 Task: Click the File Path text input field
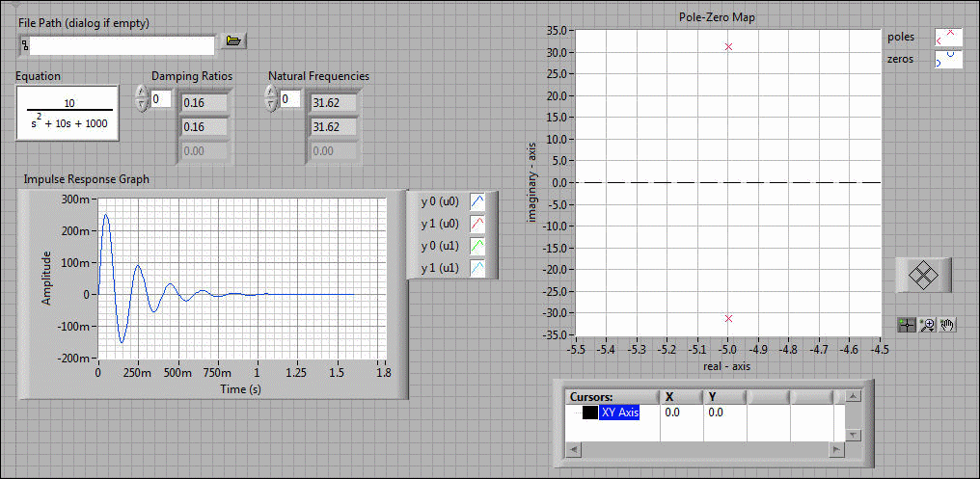(122, 45)
